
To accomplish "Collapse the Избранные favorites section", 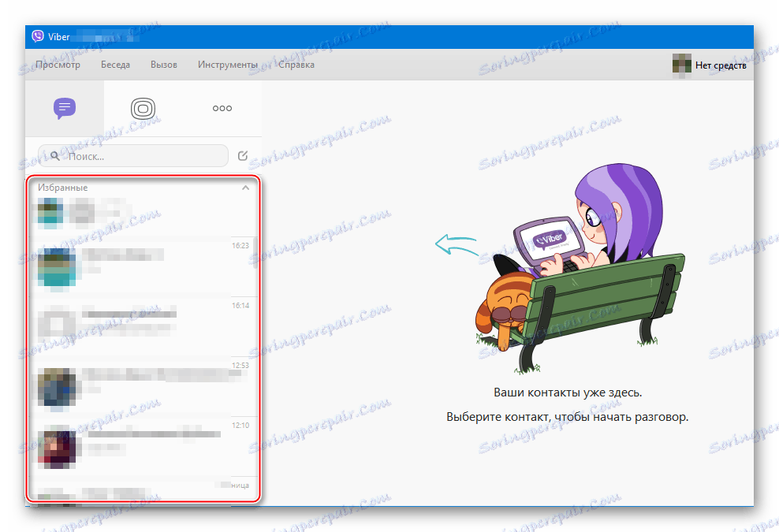I will pos(245,188).
